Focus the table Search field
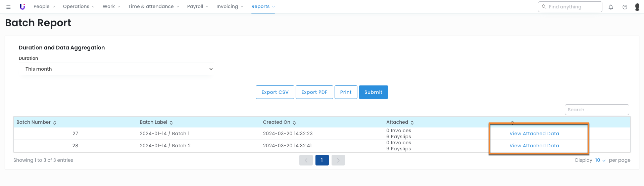 click(596, 110)
